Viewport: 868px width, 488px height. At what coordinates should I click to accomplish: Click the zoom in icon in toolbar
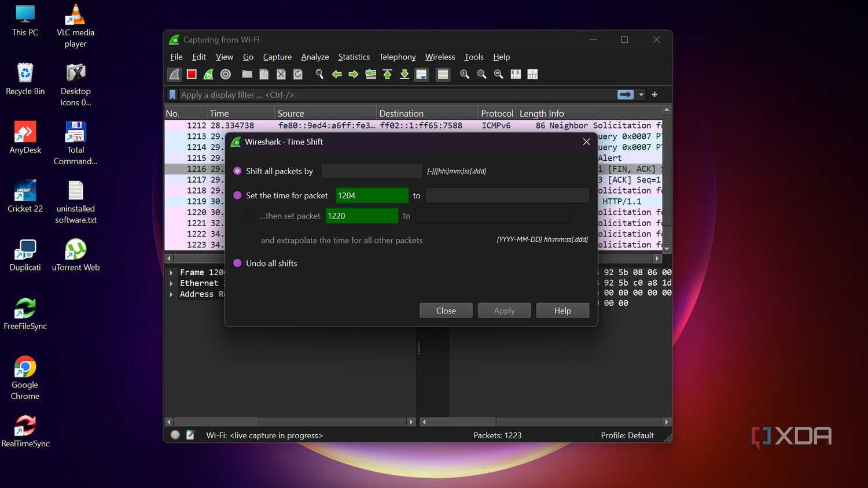click(x=464, y=74)
